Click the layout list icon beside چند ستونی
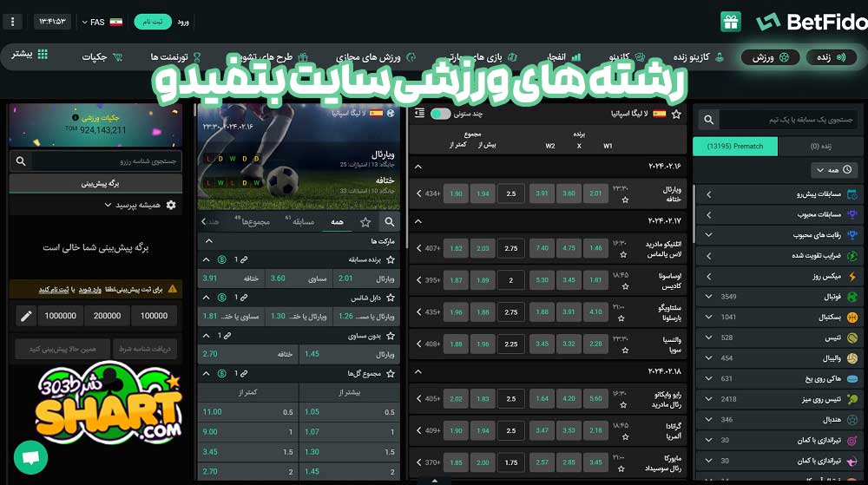This screenshot has width=868, height=485. pyautogui.click(x=419, y=114)
